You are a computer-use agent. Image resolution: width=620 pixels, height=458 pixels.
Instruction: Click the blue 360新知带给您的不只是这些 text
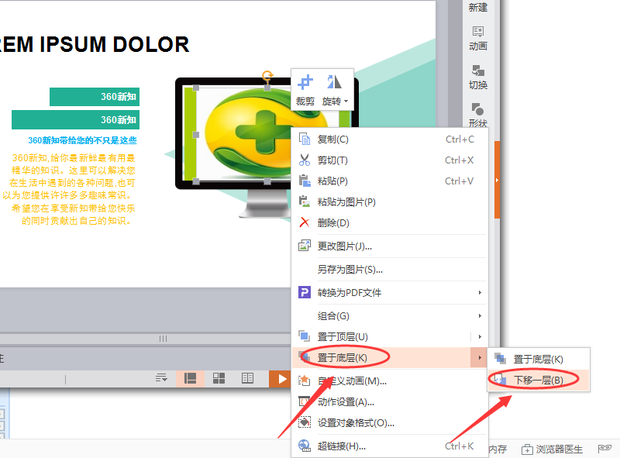tap(82, 140)
